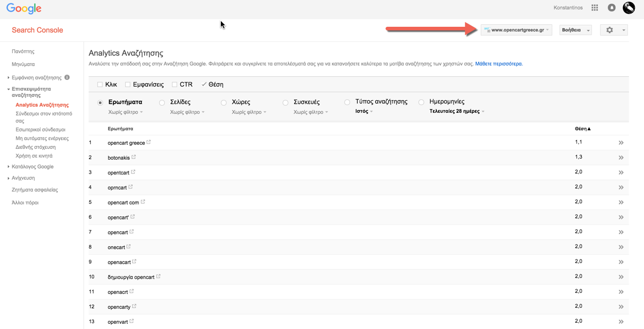Click the info icon beside Εμφάνιση αναζήτησης
This screenshot has height=329, width=644.
tap(67, 77)
